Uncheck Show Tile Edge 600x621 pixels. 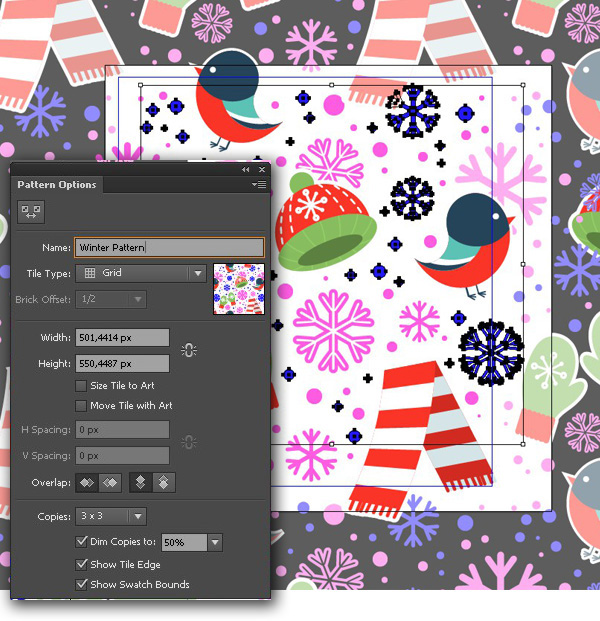(82, 565)
